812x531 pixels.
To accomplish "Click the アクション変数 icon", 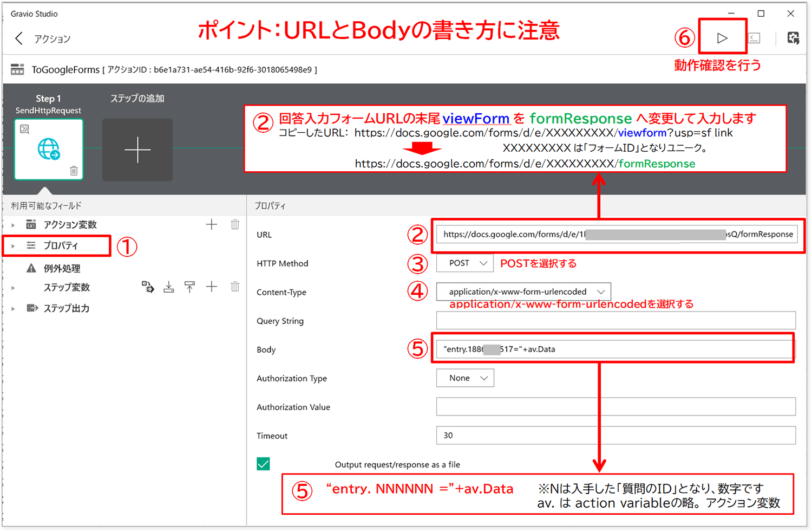I will coord(31,224).
